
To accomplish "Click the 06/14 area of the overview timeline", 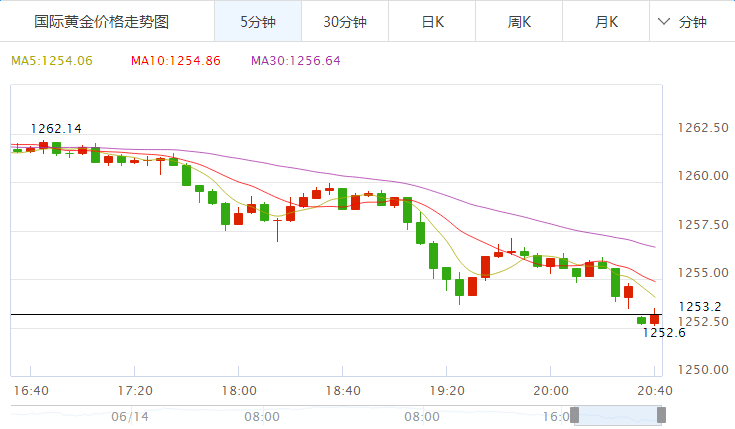I will coord(129,415).
